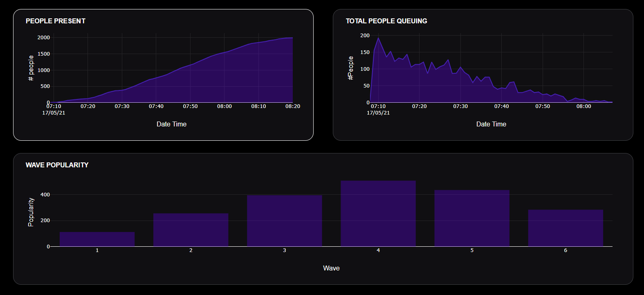Image resolution: width=644 pixels, height=295 pixels.
Task: Click the bar for Wave 3
Action: 284,221
